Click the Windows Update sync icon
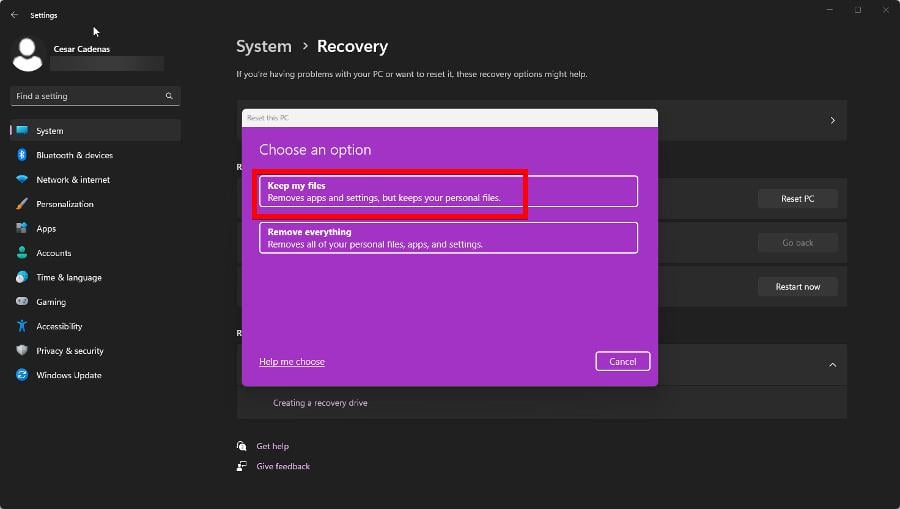This screenshot has height=509, width=900. click(x=22, y=375)
